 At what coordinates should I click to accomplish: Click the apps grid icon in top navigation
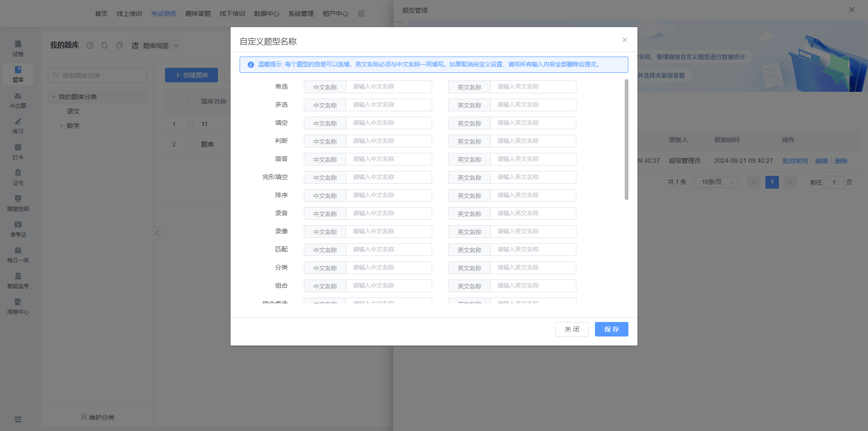point(361,14)
